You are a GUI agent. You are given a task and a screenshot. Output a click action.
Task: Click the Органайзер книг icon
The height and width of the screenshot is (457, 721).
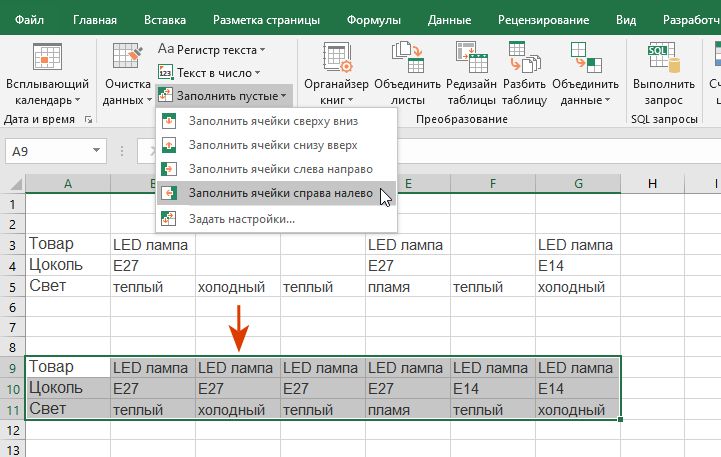[336, 60]
